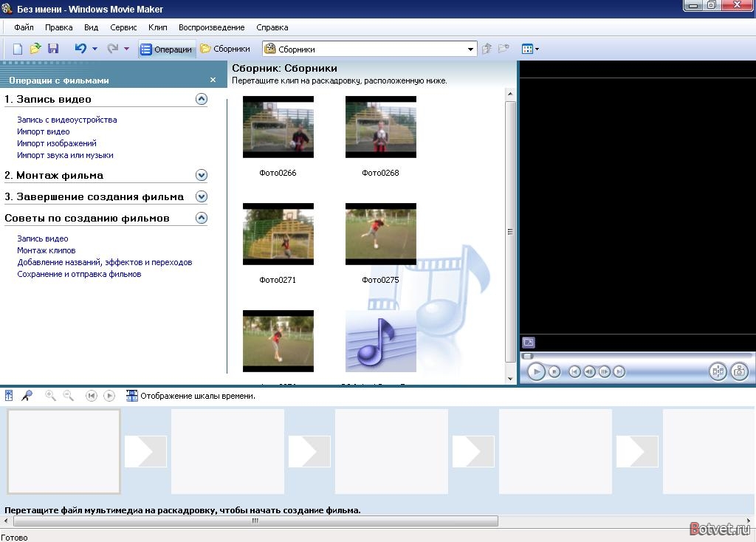Create a new project with the blank page icon

click(x=18, y=49)
